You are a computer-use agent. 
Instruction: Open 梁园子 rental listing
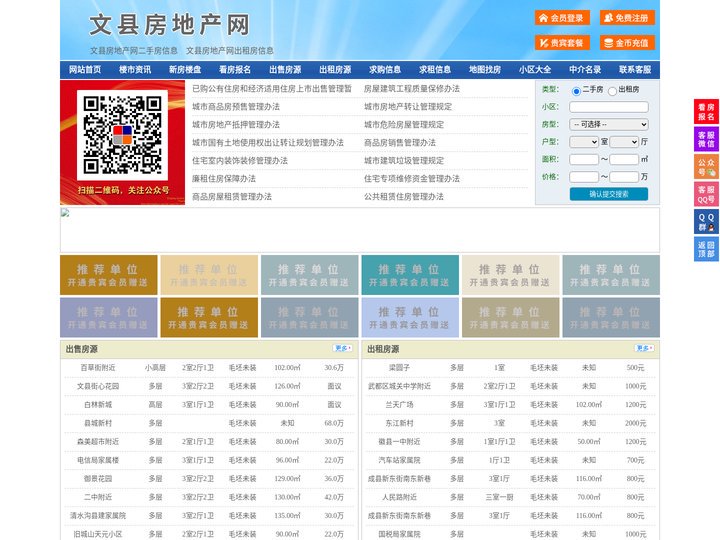pyautogui.click(x=399, y=368)
